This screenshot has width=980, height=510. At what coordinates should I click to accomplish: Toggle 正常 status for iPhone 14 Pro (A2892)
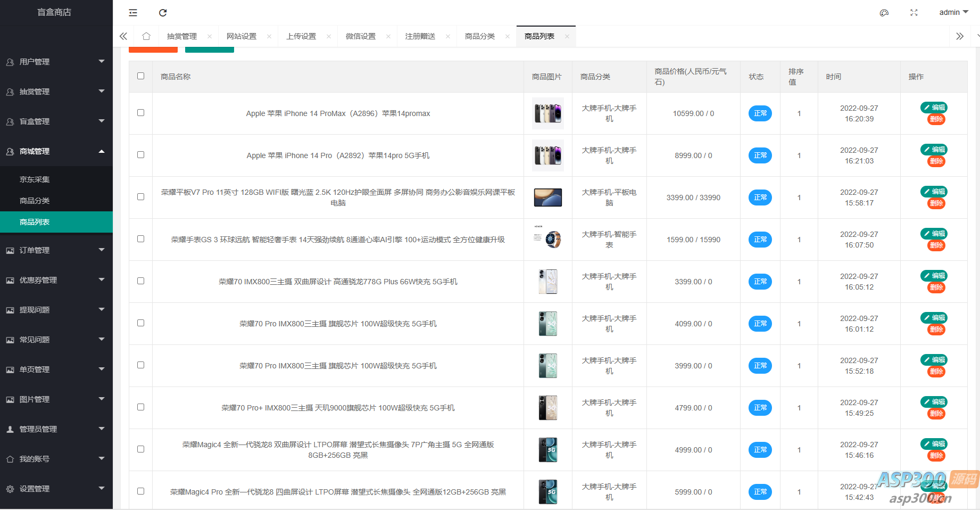(x=760, y=155)
